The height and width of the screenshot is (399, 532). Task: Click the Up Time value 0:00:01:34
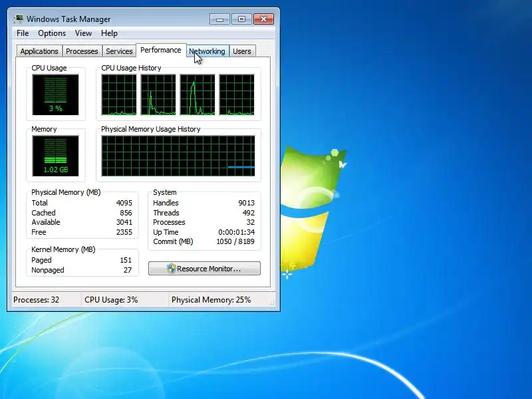(237, 232)
